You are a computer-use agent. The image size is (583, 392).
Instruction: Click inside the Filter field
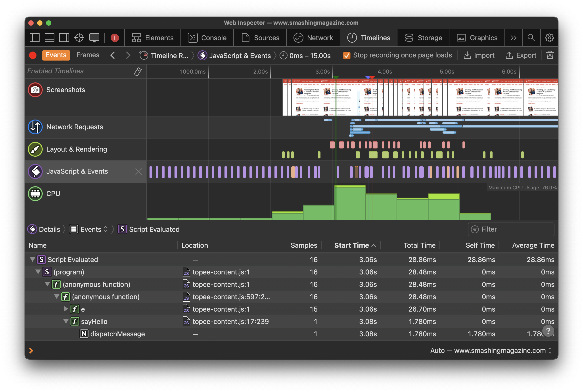(511, 229)
